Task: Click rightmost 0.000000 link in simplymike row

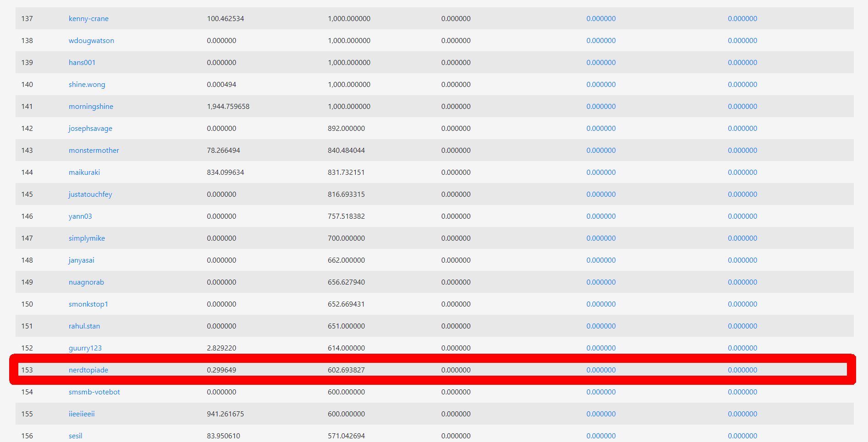Action: coord(743,238)
